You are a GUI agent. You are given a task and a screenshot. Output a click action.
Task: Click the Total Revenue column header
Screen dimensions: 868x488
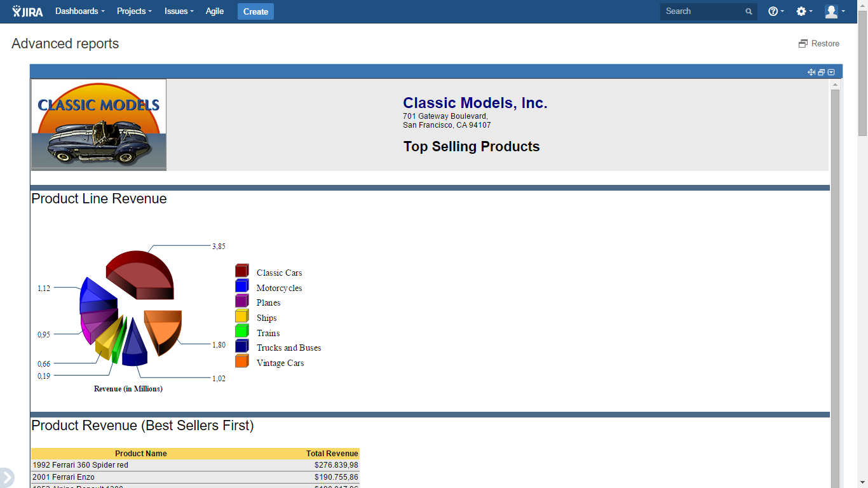(x=332, y=454)
